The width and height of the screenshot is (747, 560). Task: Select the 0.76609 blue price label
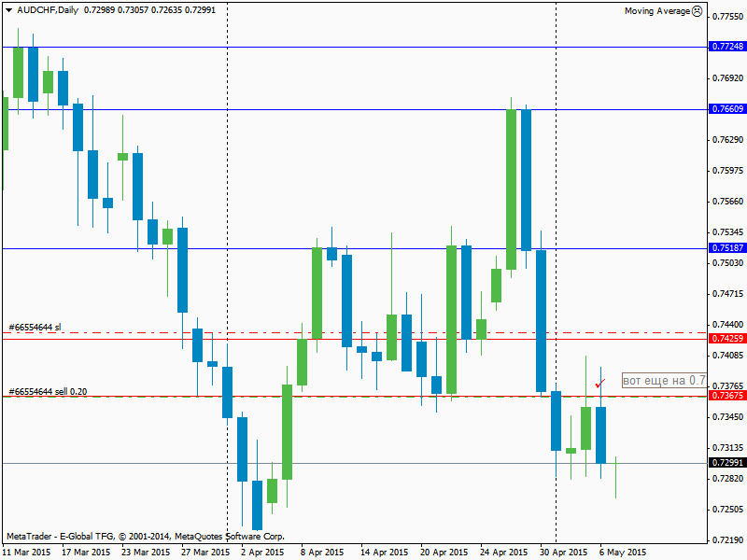pos(727,108)
